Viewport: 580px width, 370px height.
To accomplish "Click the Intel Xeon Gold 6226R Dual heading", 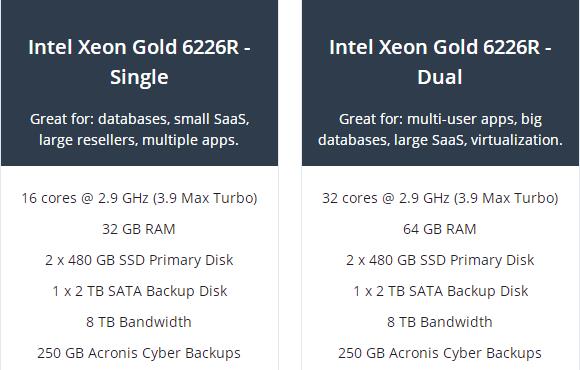I will coord(440,62).
